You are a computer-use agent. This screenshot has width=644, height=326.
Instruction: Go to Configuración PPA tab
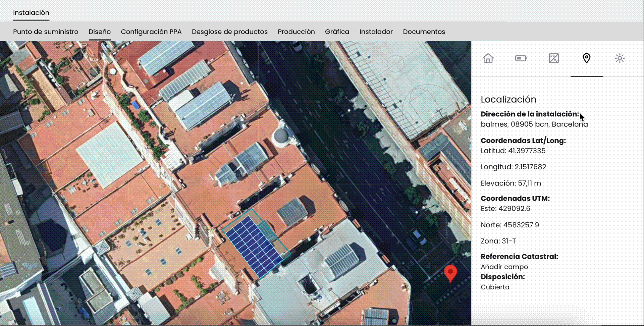pyautogui.click(x=151, y=32)
